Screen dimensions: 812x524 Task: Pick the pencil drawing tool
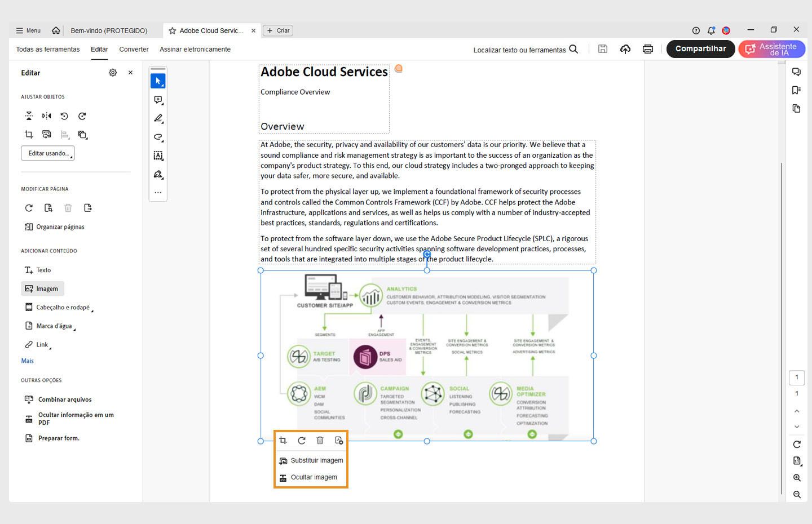tap(158, 119)
